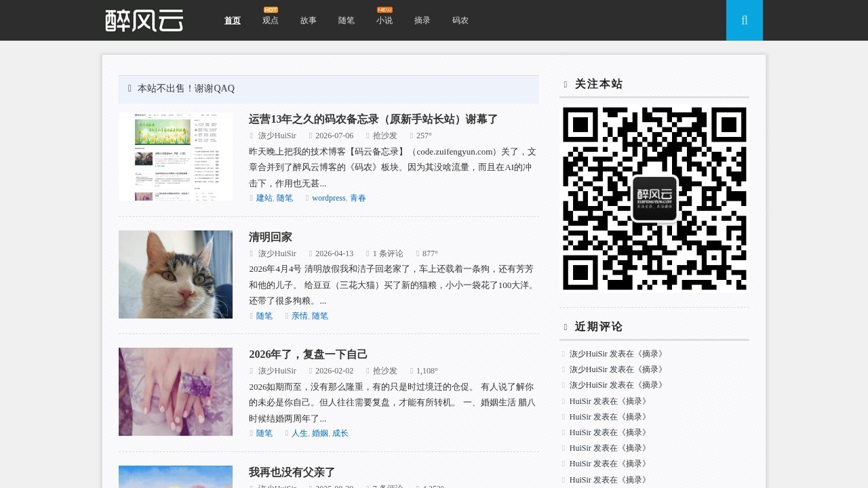The image size is (868, 488).
Task: Click the wordpress tag link
Action: click(x=329, y=198)
